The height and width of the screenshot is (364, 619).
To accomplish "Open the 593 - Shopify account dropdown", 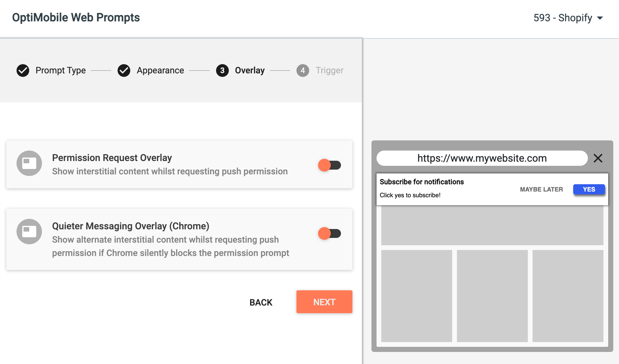I will tap(568, 18).
